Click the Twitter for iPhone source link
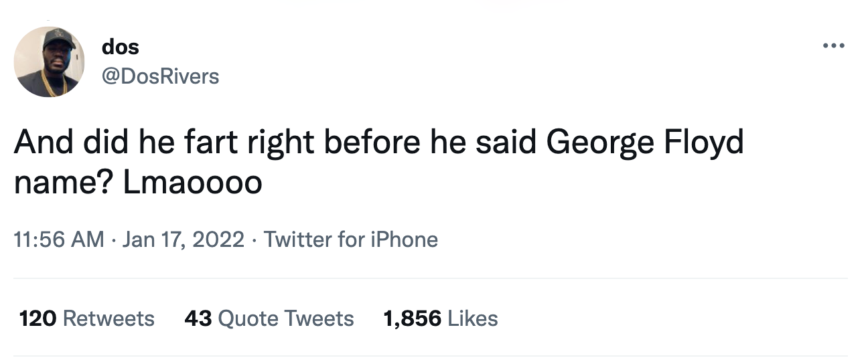 click(351, 240)
